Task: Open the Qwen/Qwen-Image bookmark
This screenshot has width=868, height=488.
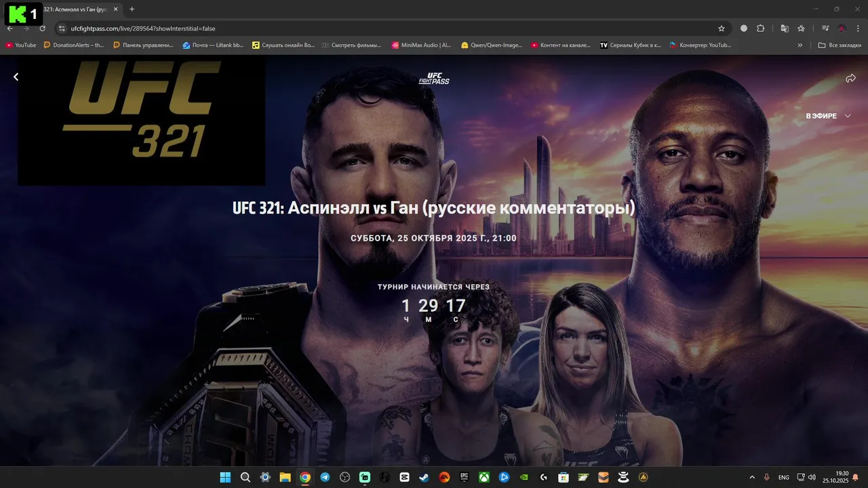Action: pos(492,45)
